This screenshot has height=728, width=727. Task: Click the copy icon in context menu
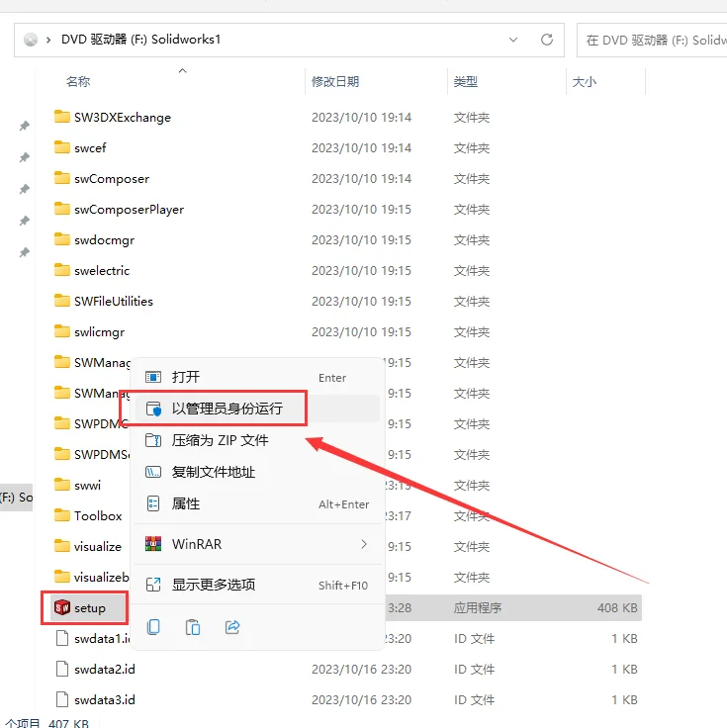[153, 627]
